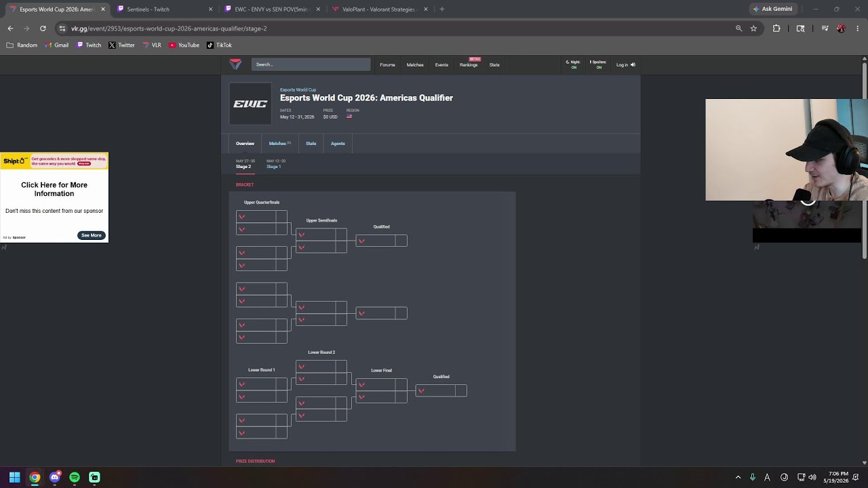The width and height of the screenshot is (868, 488).
Task: Click the Lower Final match box
Action: pyautogui.click(x=381, y=390)
